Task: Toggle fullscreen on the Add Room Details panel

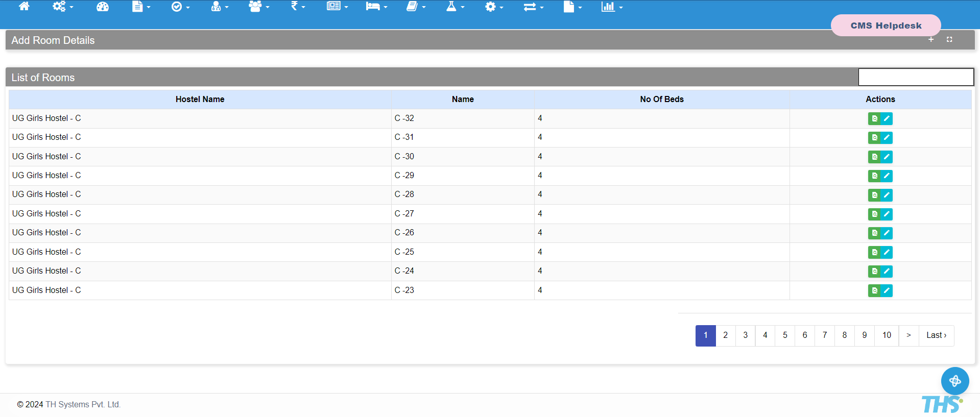Action: [x=949, y=39]
